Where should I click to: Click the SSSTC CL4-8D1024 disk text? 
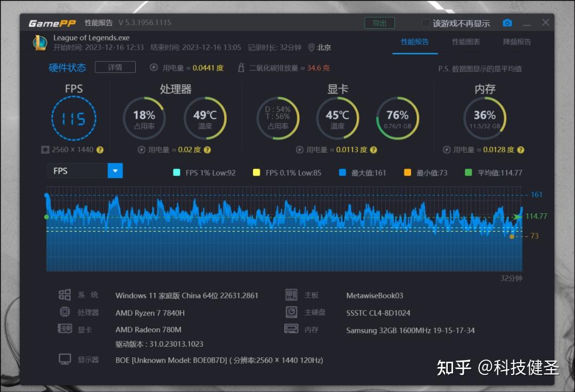coord(378,313)
